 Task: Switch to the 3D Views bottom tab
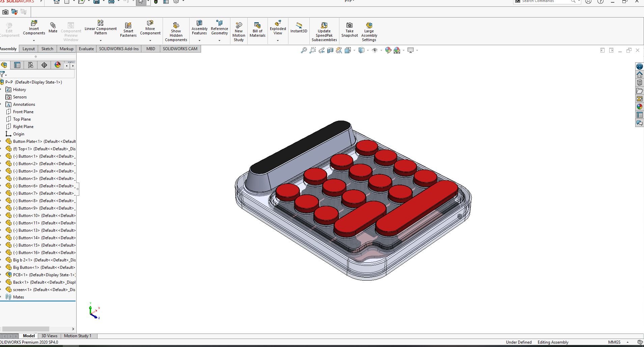[49, 336]
